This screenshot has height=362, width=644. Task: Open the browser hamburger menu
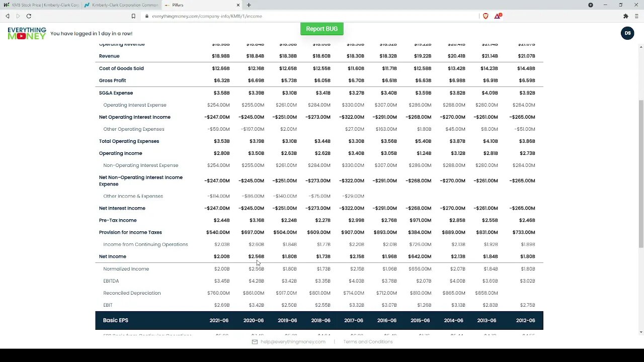tap(636, 16)
